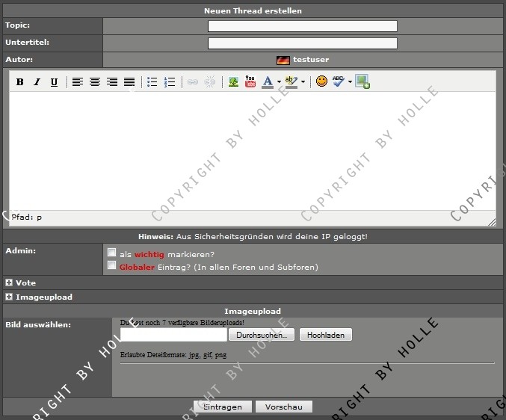Viewport: 506px width, 420px height.
Task: Click into the Topic input field
Action: pos(303,26)
